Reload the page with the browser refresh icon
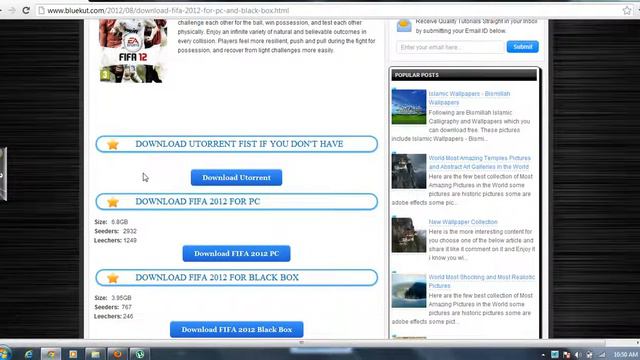This screenshot has width=640, height=360. [26, 10]
